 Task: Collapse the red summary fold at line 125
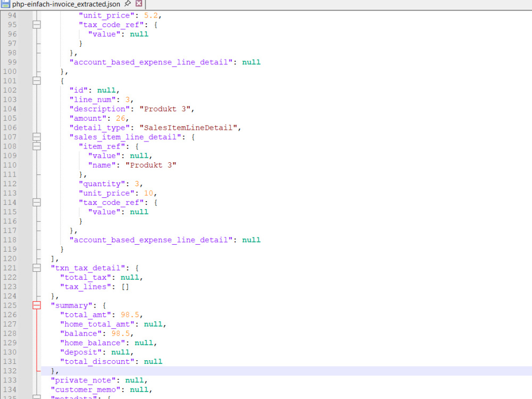(x=37, y=305)
